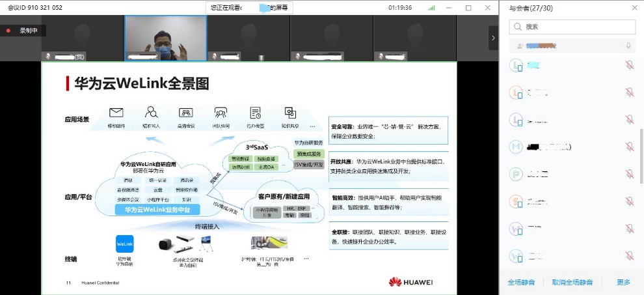The width and height of the screenshot is (644, 295).
Task: Unmute the participant with purple W avatar
Action: pyautogui.click(x=630, y=229)
